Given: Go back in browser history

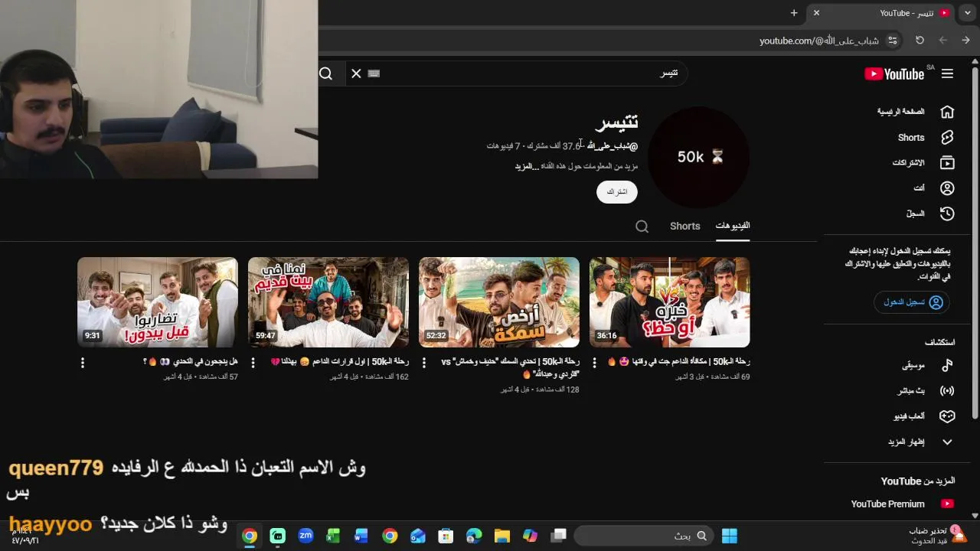Looking at the screenshot, I should [x=966, y=41].
